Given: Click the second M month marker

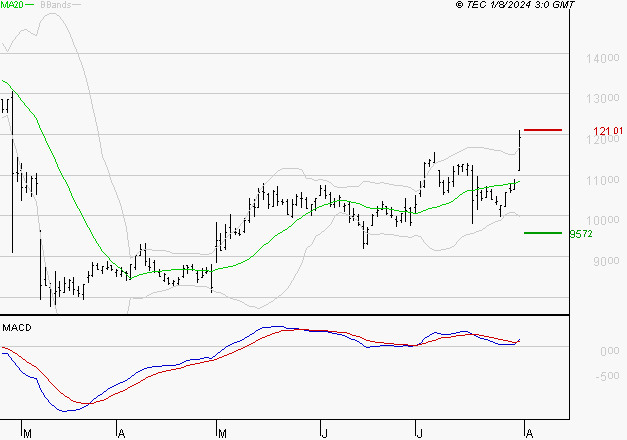Looking at the screenshot, I should [x=222, y=434].
